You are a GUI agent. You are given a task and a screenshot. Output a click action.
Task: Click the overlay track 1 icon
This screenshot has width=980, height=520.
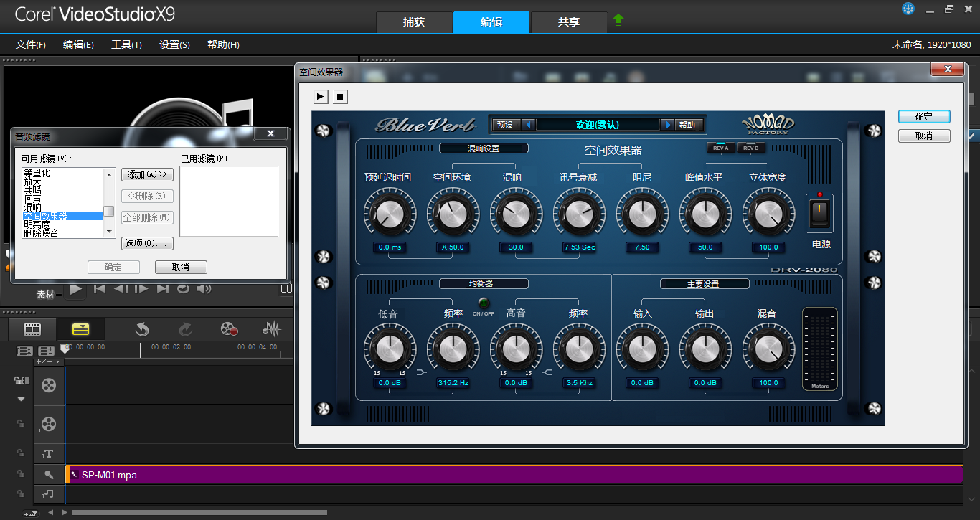[48, 423]
